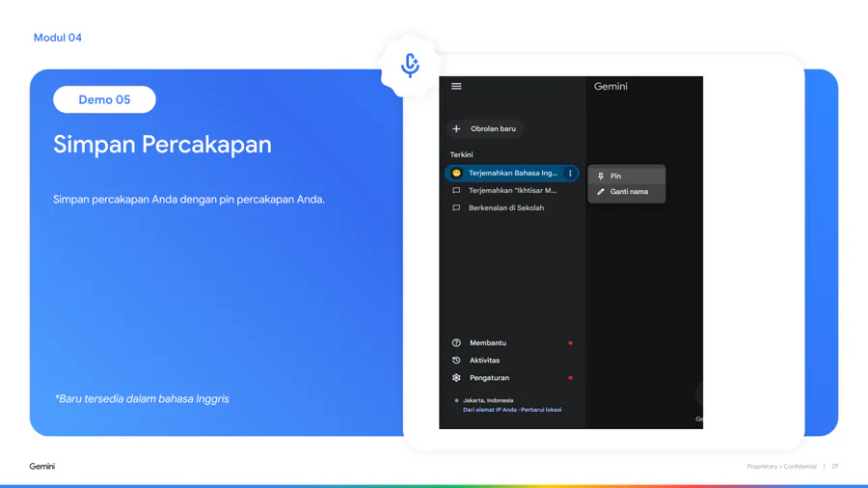The width and height of the screenshot is (868, 488).
Task: Click the chat bubble icon beside Berkenalan di Sekolah
Action: 456,208
